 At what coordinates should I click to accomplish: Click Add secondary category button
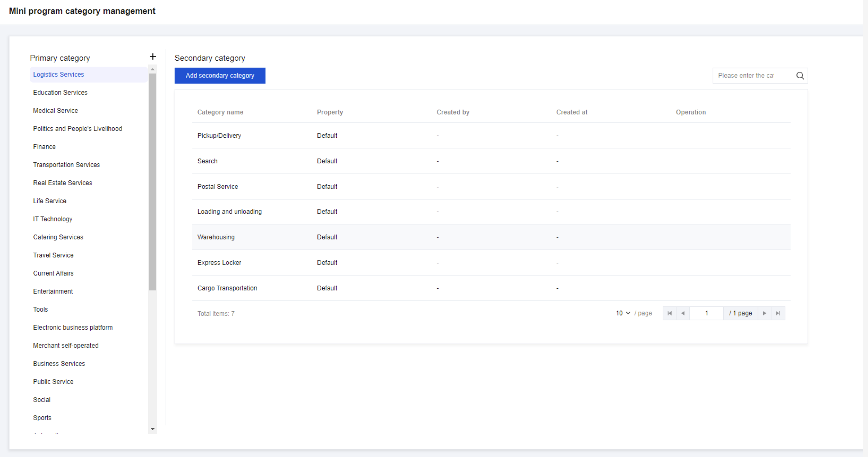pos(220,76)
